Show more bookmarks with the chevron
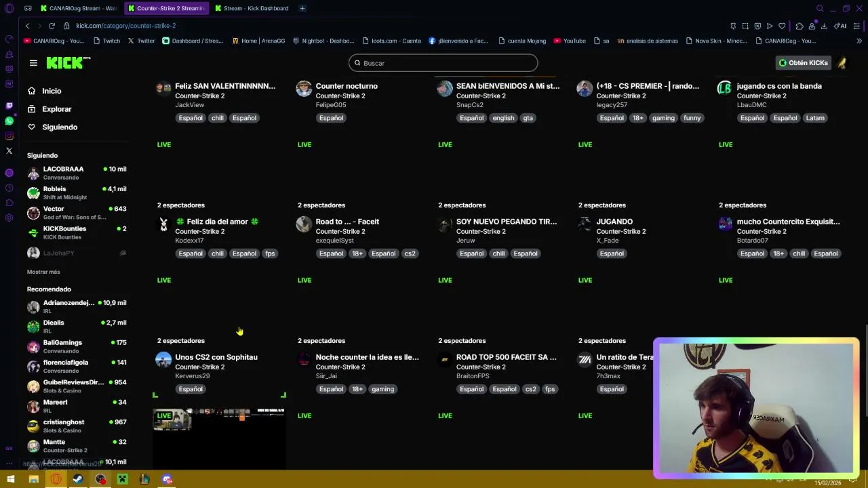 click(x=859, y=41)
